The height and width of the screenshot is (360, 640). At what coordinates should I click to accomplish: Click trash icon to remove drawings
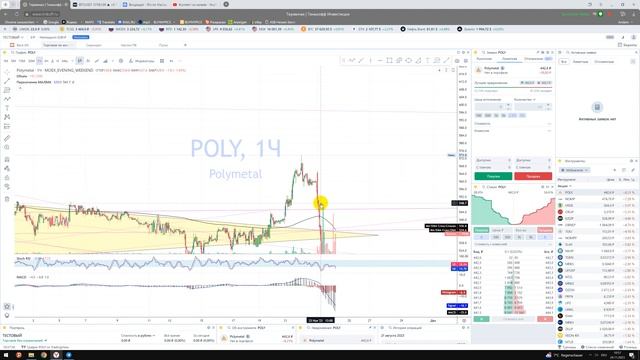click(7, 199)
